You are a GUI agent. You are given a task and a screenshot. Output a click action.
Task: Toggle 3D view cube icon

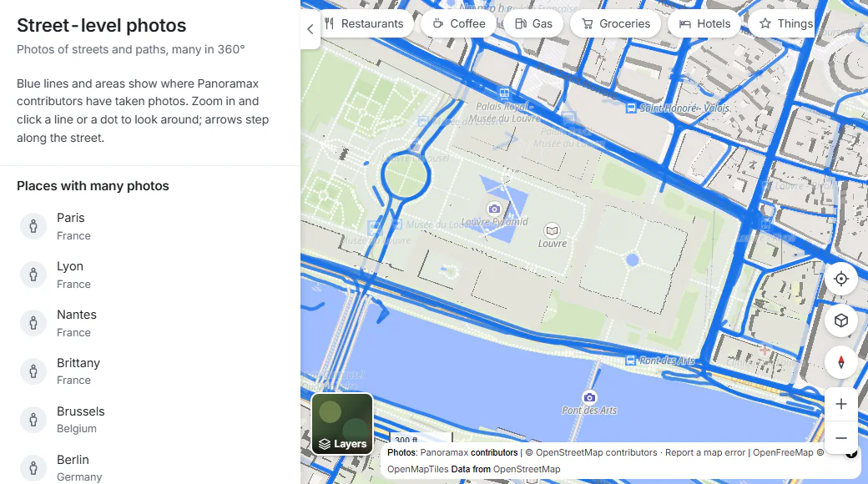pyautogui.click(x=841, y=320)
